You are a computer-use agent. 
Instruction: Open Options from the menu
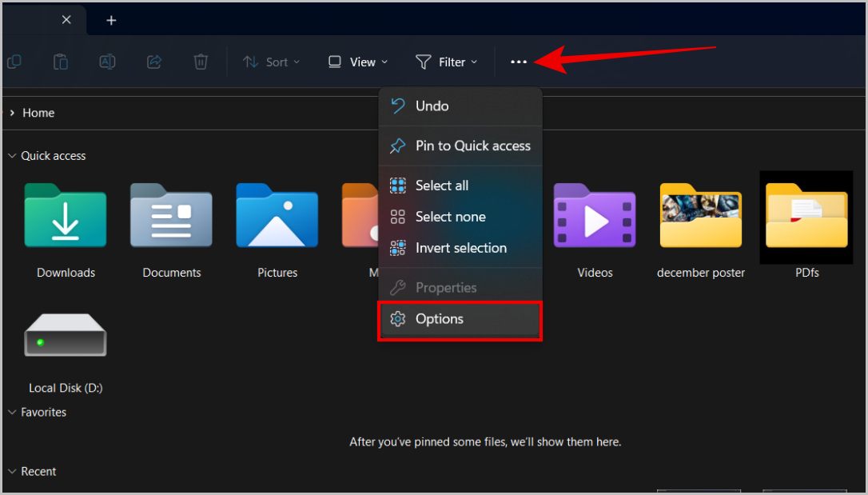[440, 319]
